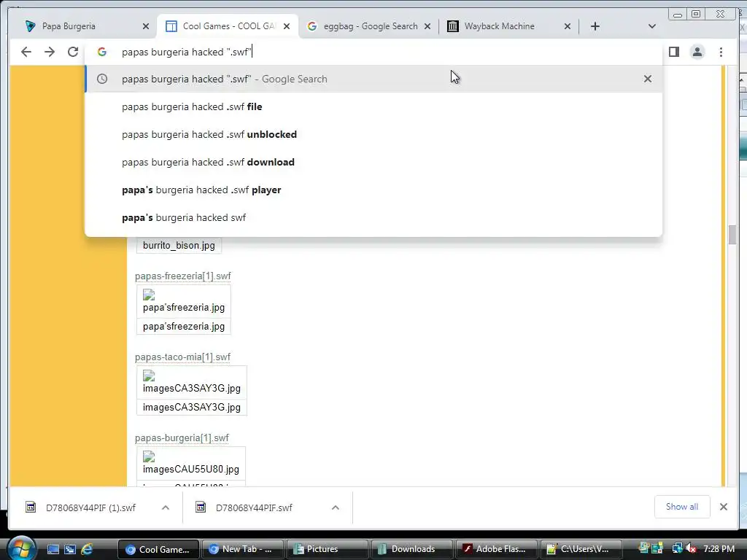Close the Papa Burgeria tab
This screenshot has height=560, width=747.
[146, 26]
